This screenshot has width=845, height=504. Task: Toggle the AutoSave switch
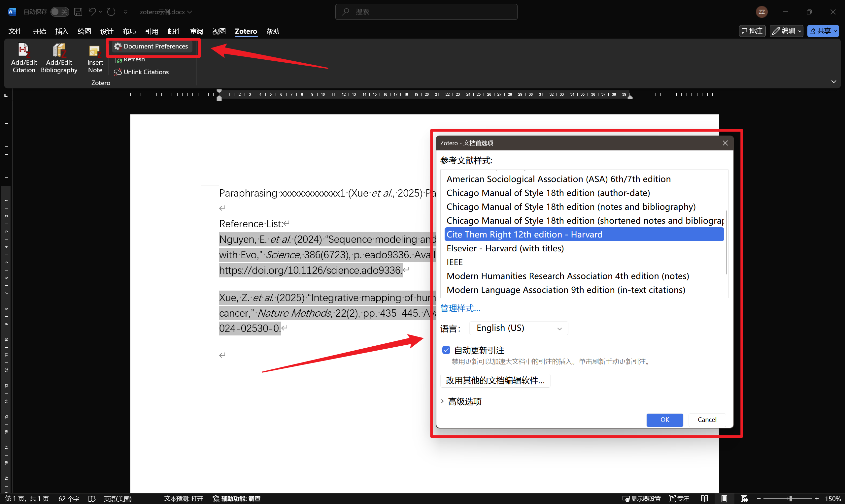pyautogui.click(x=59, y=12)
